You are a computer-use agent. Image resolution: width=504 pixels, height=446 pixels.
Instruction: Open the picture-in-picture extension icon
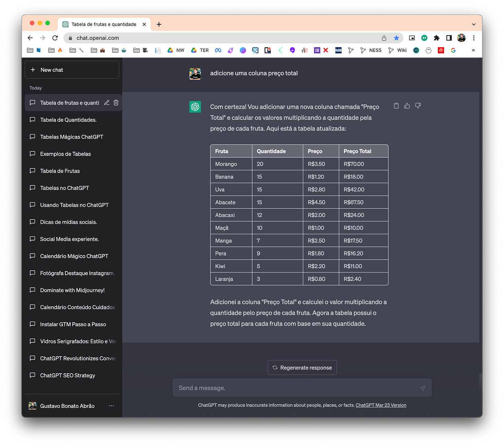click(412, 38)
